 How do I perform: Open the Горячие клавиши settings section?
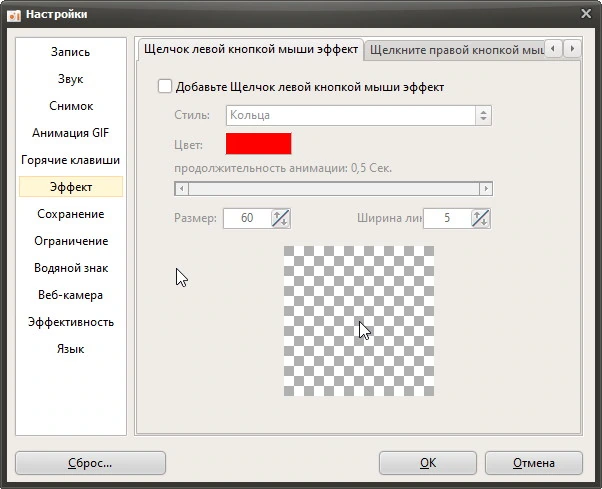71,160
